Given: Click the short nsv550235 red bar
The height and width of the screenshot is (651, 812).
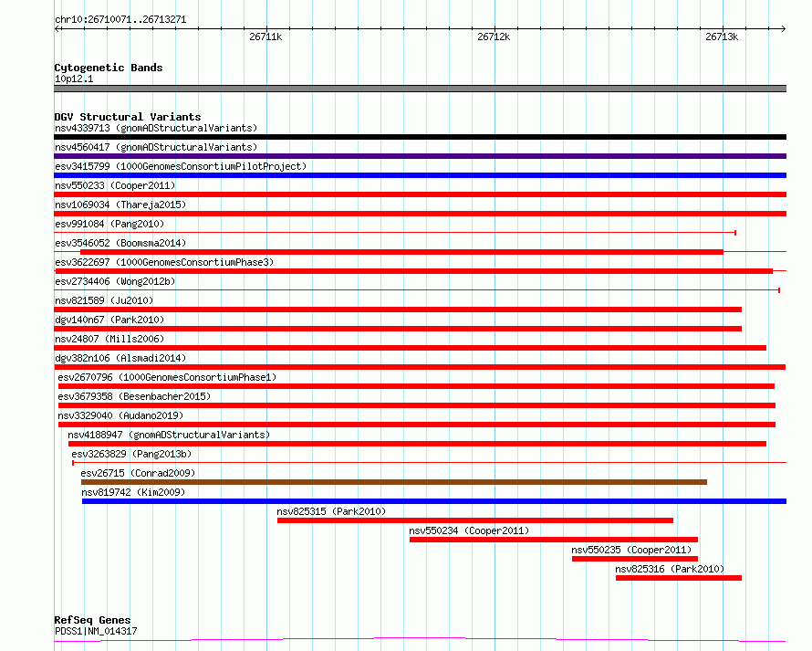Looking at the screenshot, I should point(635,559).
